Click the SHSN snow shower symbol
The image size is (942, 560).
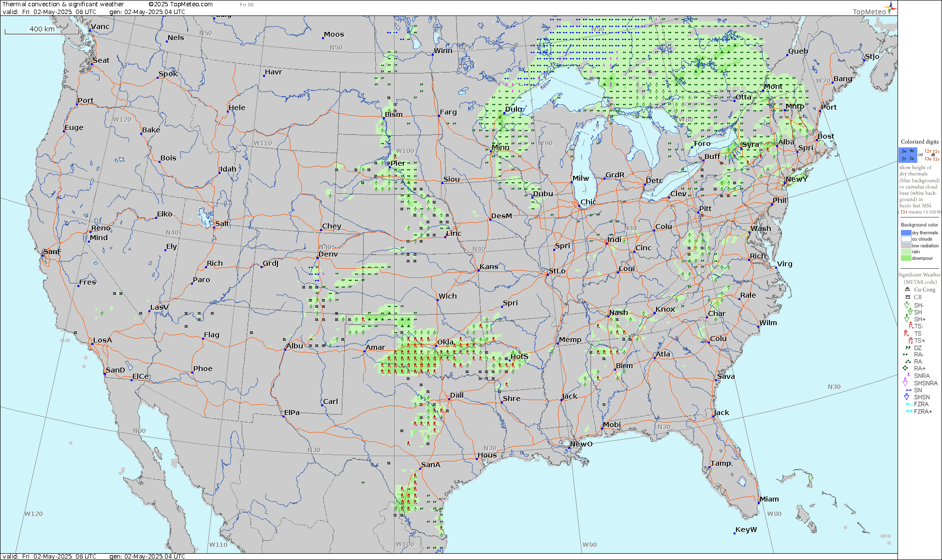(907, 397)
